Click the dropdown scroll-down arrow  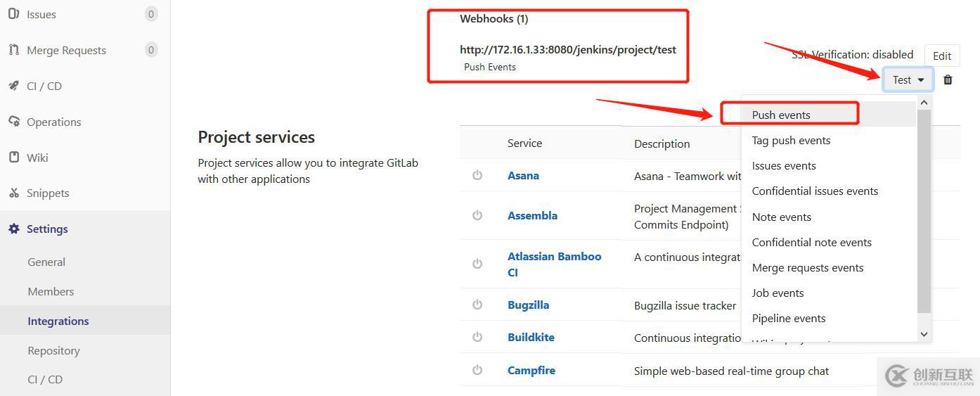924,334
